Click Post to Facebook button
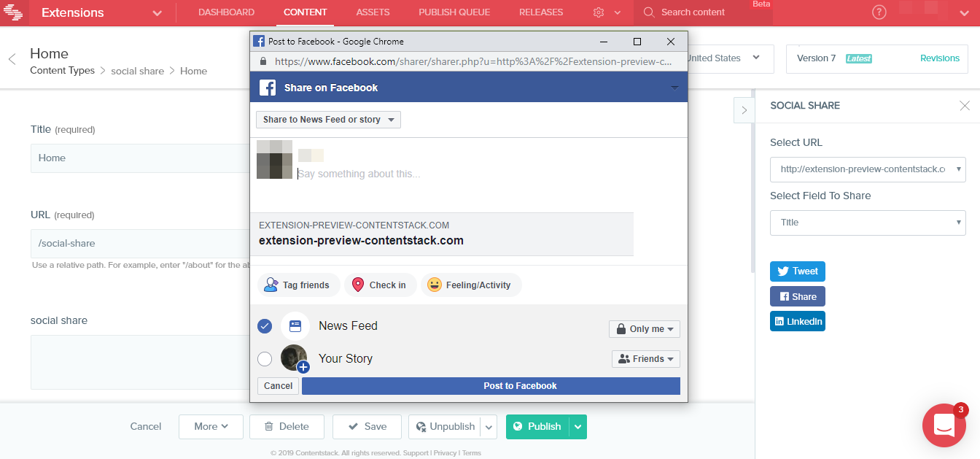This screenshot has height=459, width=980. point(491,386)
